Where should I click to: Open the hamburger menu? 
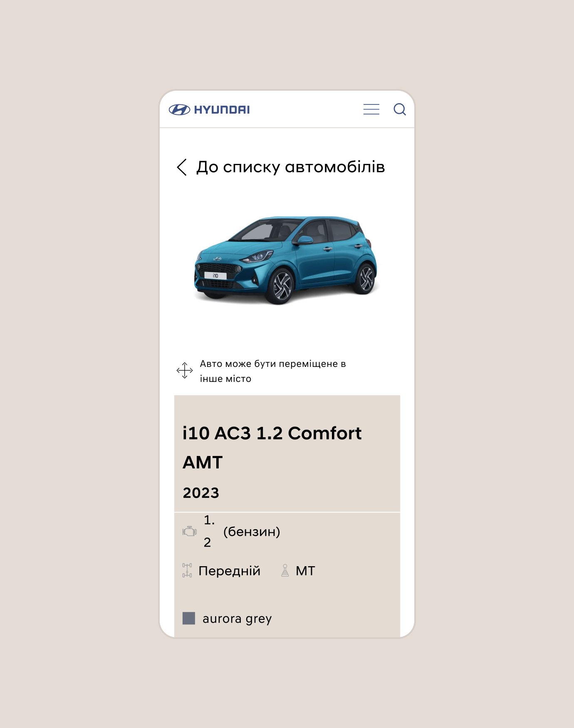point(371,109)
